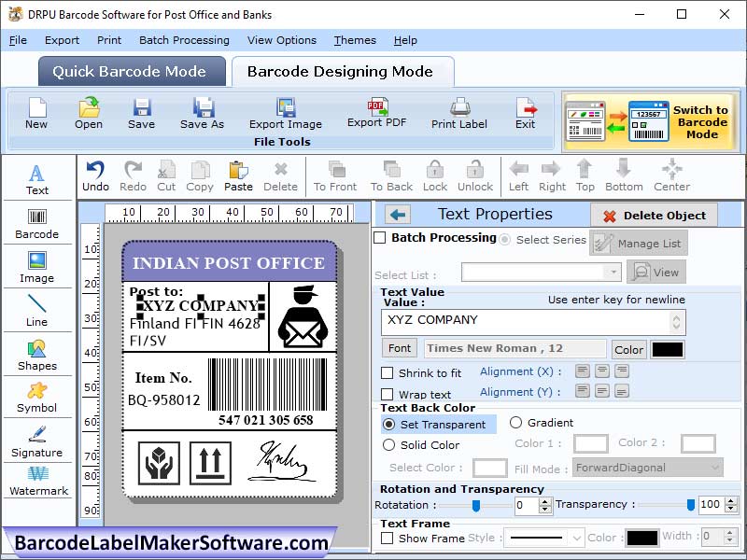
Task: Select Solid Color radio button
Action: (x=388, y=445)
